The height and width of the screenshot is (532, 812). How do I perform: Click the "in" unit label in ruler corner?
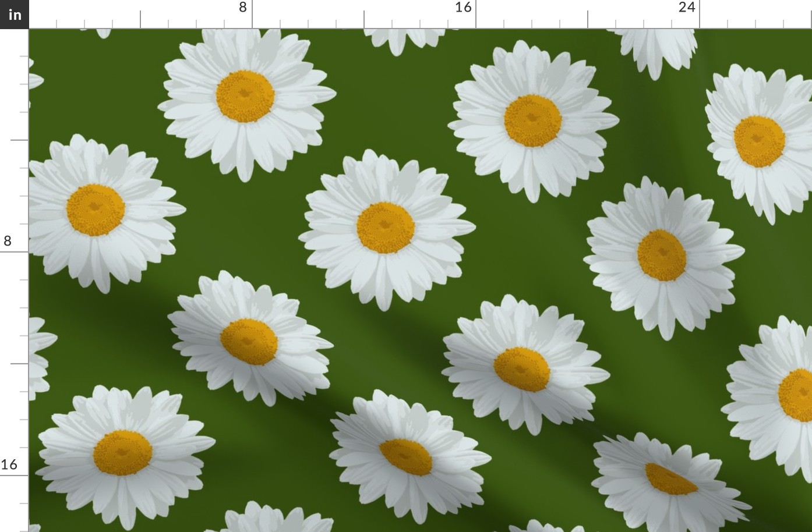[14, 14]
